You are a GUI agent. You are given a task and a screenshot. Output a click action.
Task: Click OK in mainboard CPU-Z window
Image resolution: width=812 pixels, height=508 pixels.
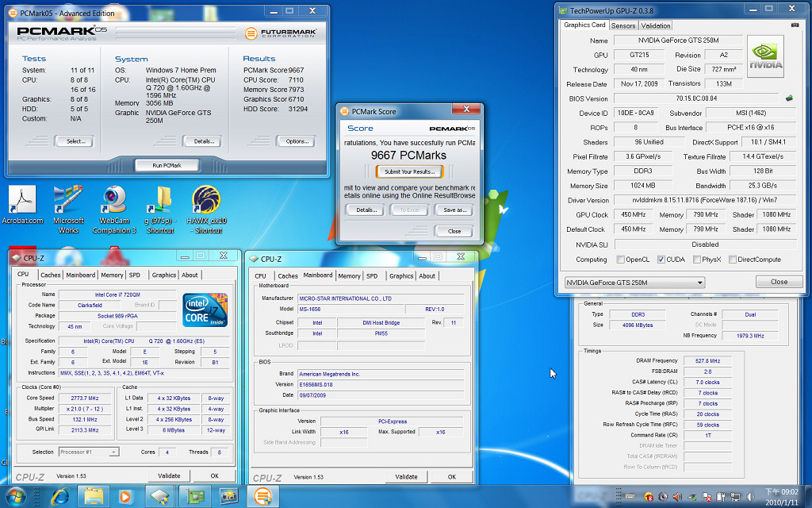click(x=452, y=477)
